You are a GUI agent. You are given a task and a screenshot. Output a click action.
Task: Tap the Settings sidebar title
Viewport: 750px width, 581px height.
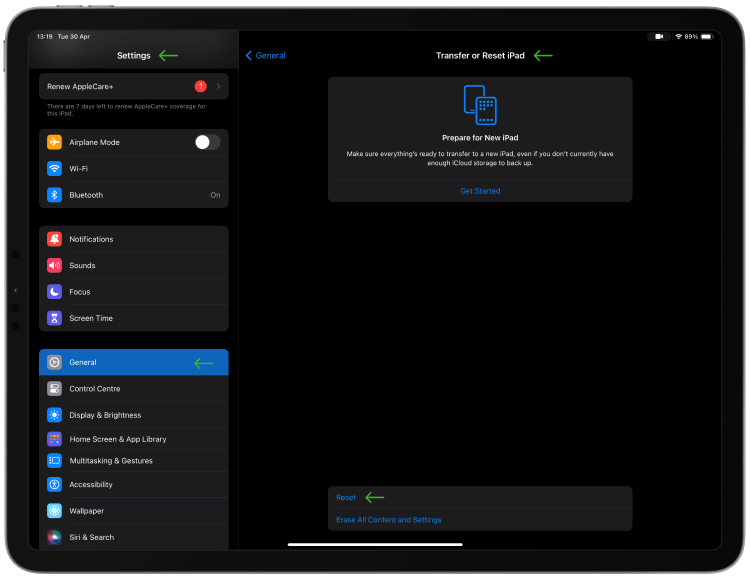[133, 55]
